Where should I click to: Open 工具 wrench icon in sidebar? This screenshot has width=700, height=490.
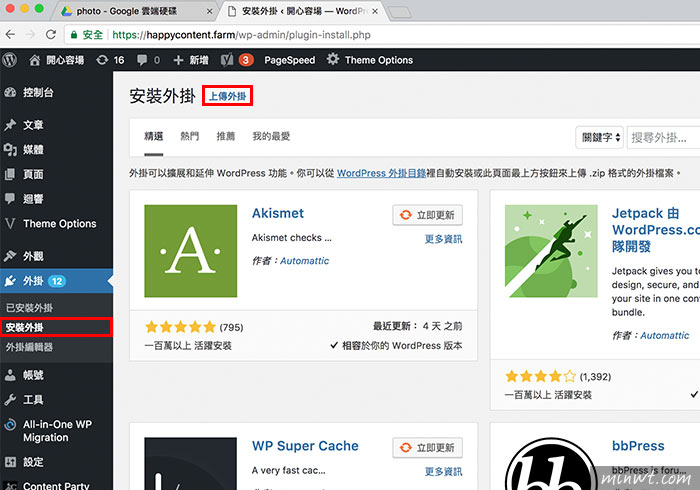click(10, 400)
